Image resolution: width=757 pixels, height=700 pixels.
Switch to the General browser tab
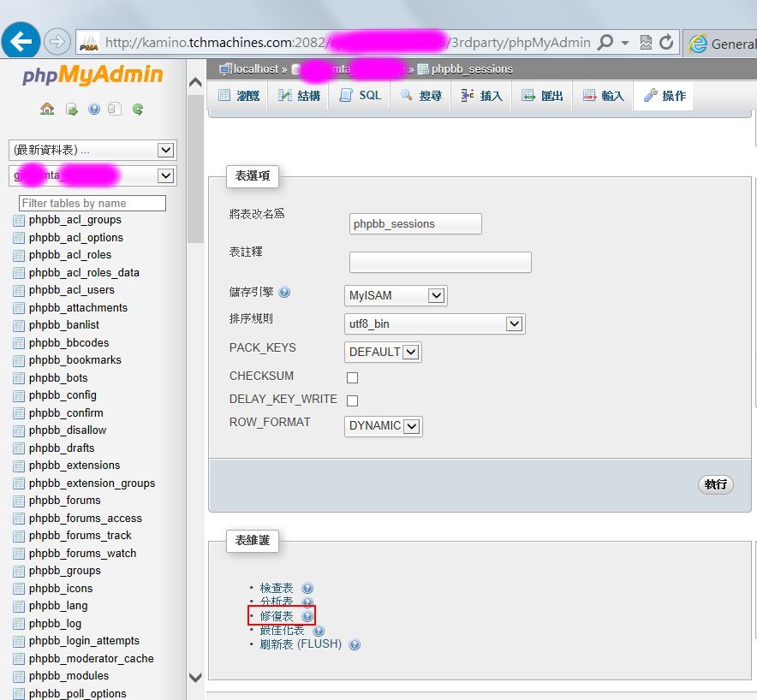[x=722, y=44]
